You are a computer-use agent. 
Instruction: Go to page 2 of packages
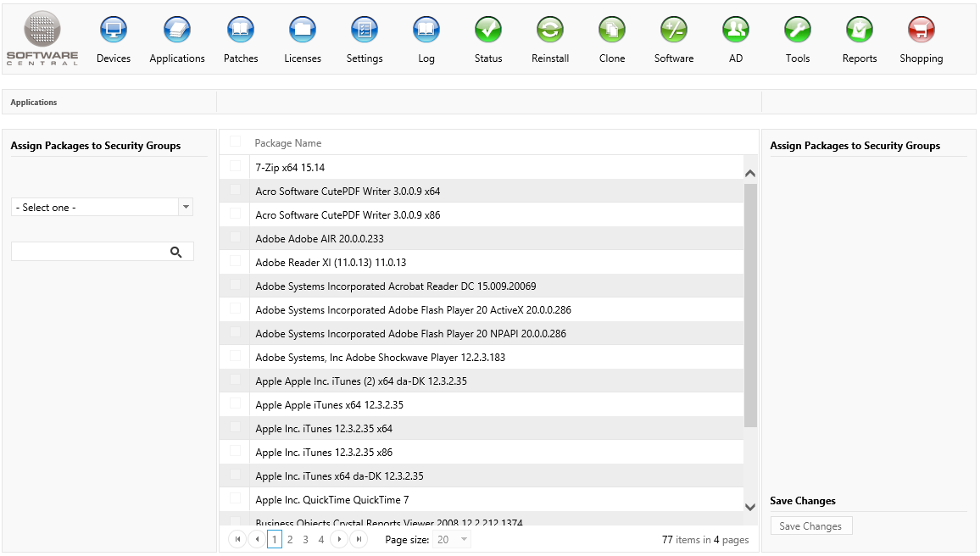pos(290,540)
